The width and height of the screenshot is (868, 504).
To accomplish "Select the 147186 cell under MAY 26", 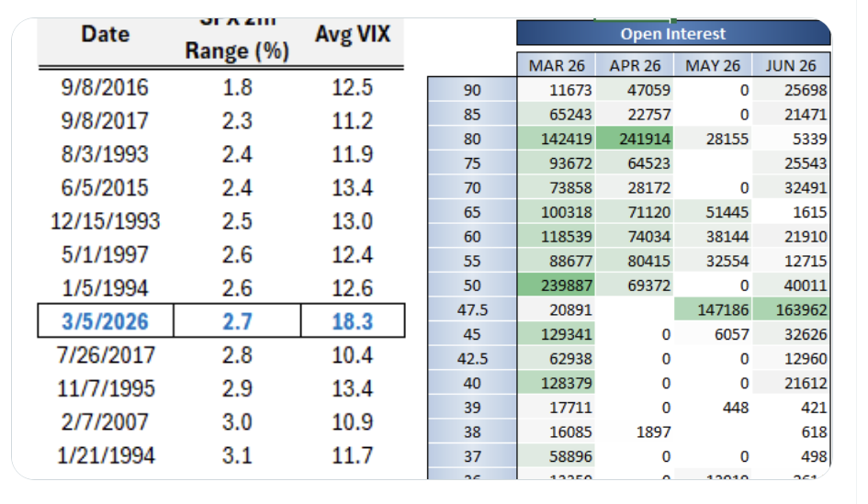I will click(714, 310).
